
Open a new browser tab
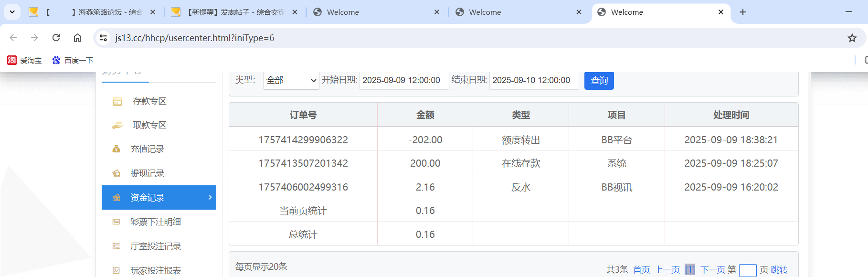743,12
